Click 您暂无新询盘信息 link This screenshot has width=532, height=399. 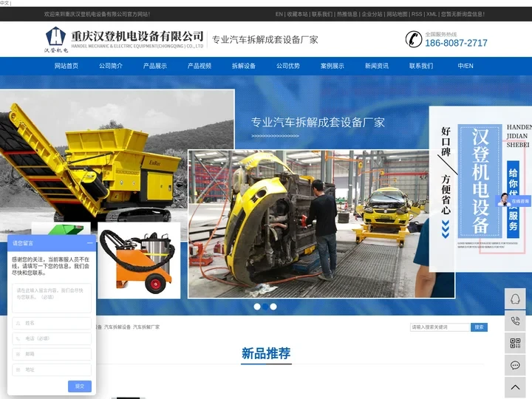(463, 14)
